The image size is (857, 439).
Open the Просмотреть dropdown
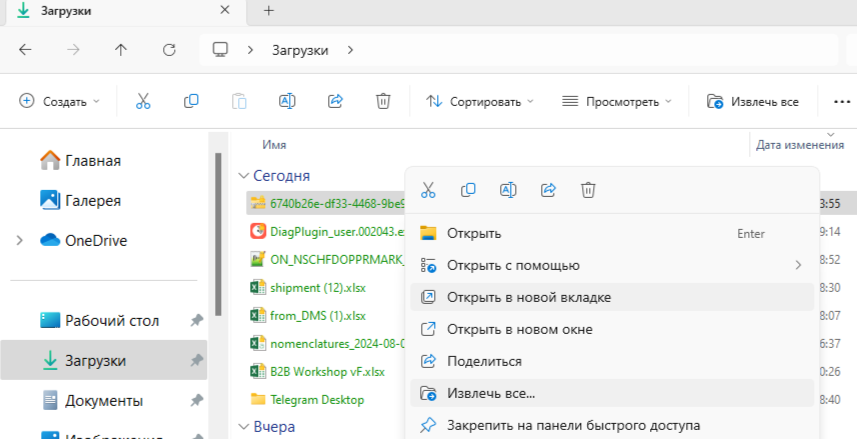pyautogui.click(x=617, y=102)
